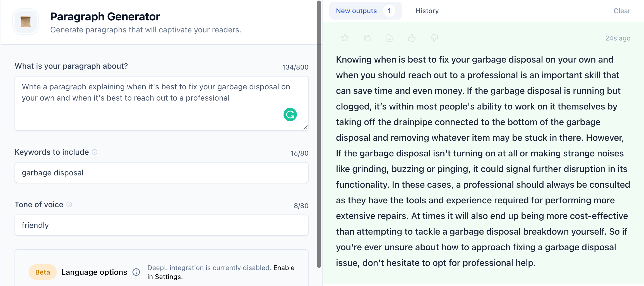Save output to a document using the document icon
The height and width of the screenshot is (286, 644).
[390, 38]
